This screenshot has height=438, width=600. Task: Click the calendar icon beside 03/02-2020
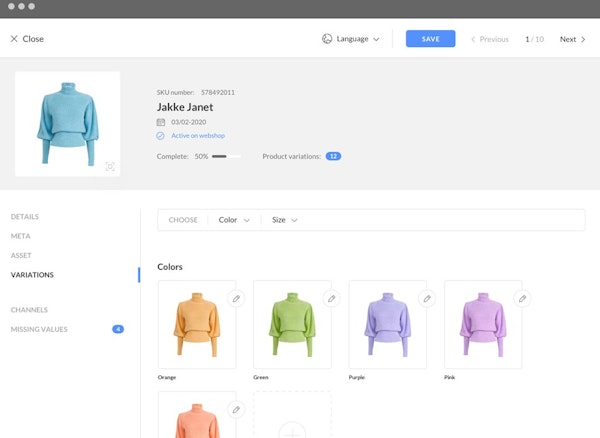161,121
